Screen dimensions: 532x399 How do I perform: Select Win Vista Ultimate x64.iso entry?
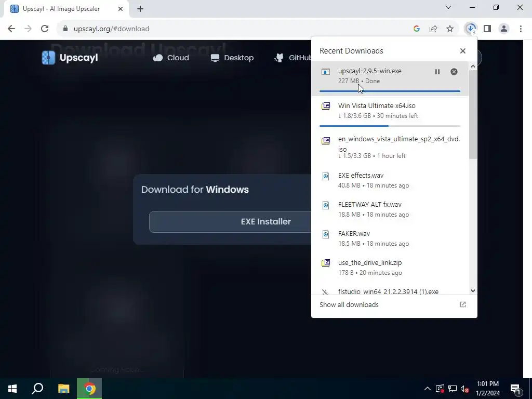(x=390, y=113)
